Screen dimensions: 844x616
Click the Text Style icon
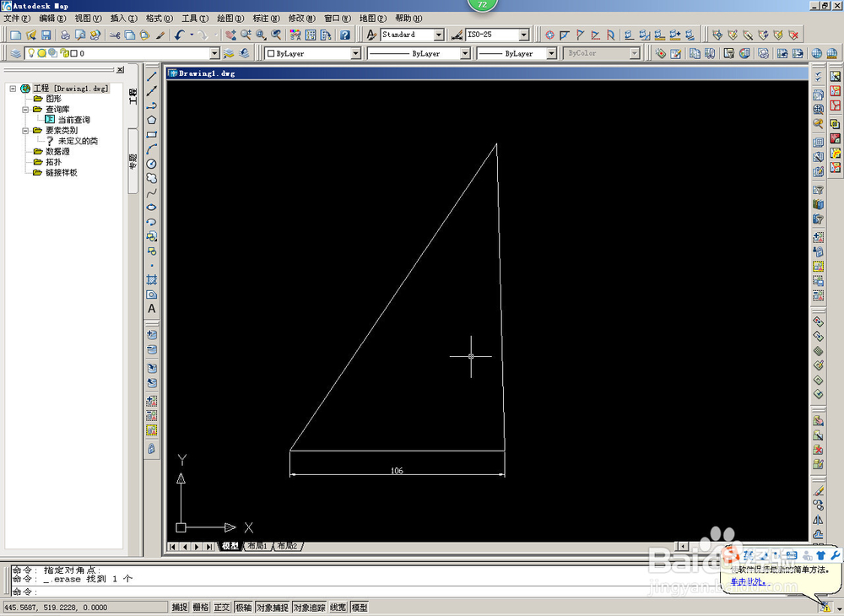click(371, 35)
